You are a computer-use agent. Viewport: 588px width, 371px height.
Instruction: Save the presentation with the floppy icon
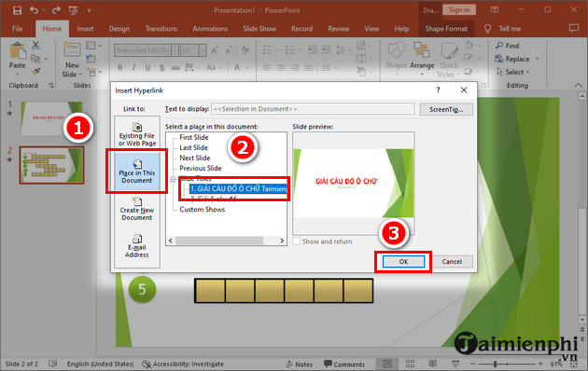17,10
